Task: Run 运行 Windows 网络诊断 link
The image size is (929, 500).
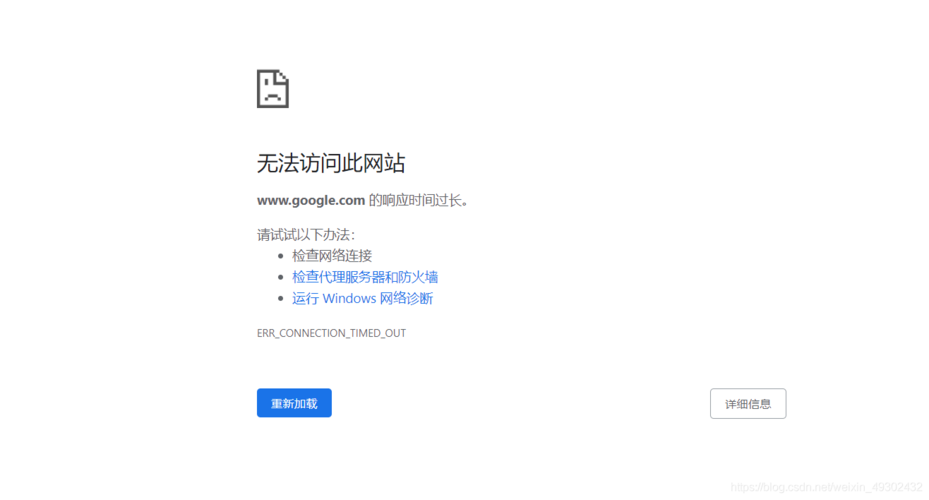Action: coord(363,298)
